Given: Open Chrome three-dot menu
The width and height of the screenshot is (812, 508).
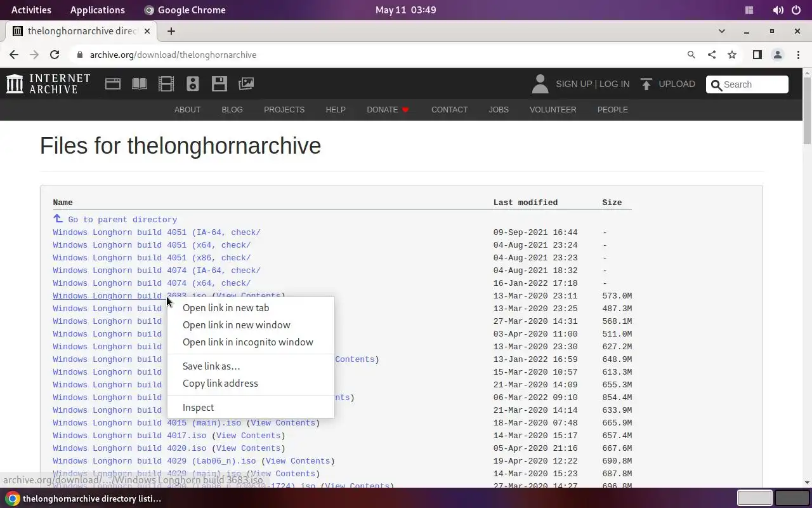Looking at the screenshot, I should 797,55.
